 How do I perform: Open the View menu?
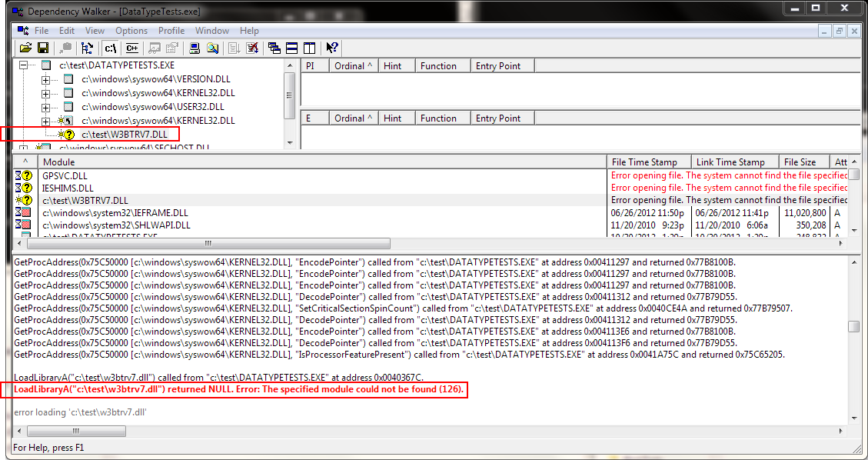coord(95,31)
